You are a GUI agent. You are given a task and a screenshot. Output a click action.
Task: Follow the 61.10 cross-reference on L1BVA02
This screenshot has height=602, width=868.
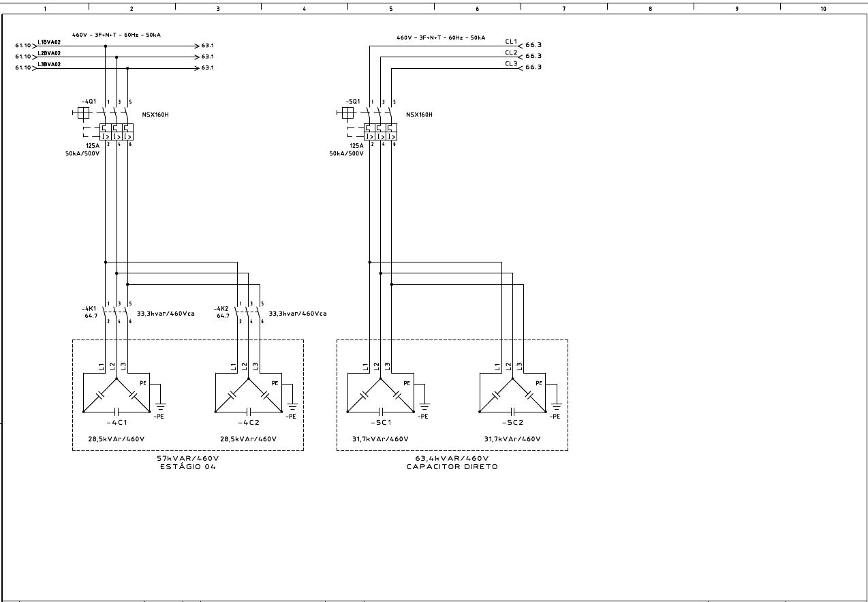22,46
